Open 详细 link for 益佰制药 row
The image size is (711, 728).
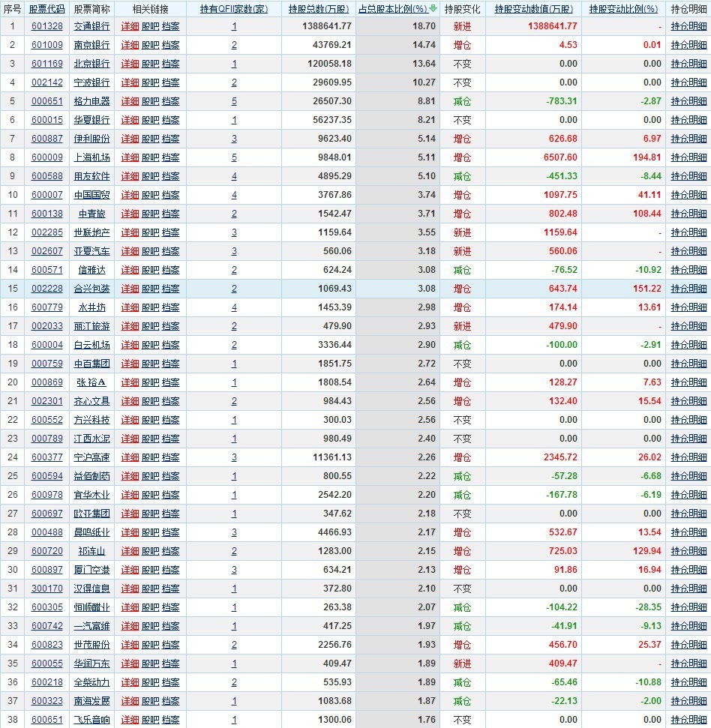[130, 476]
